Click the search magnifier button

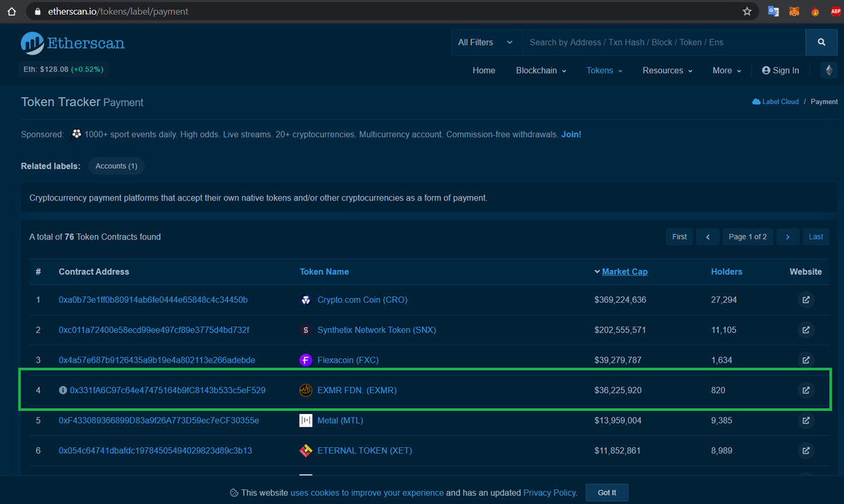point(821,42)
